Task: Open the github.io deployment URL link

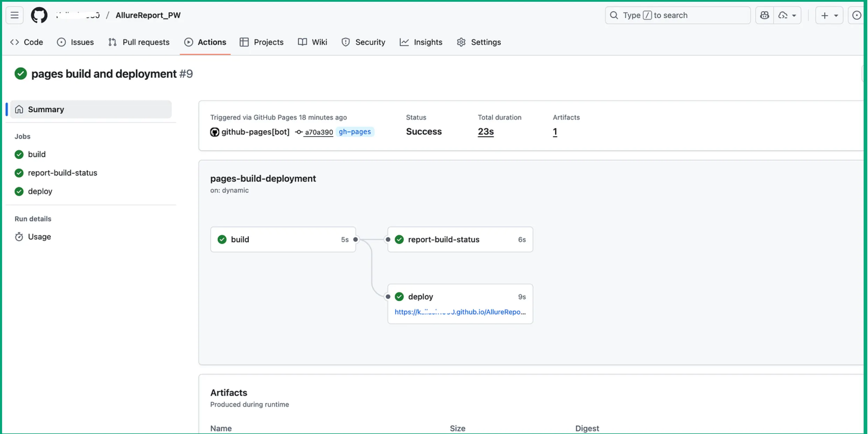Action: (460, 312)
